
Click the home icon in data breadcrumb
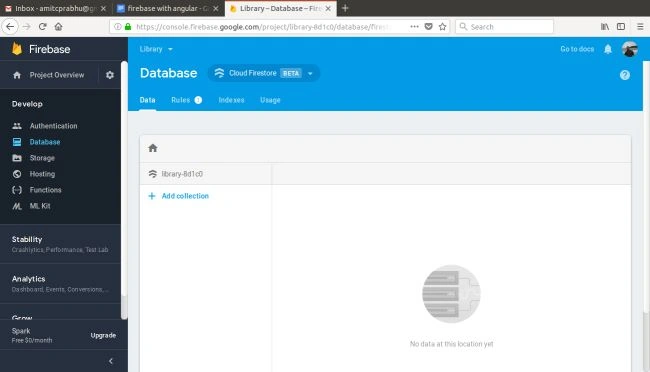point(153,148)
